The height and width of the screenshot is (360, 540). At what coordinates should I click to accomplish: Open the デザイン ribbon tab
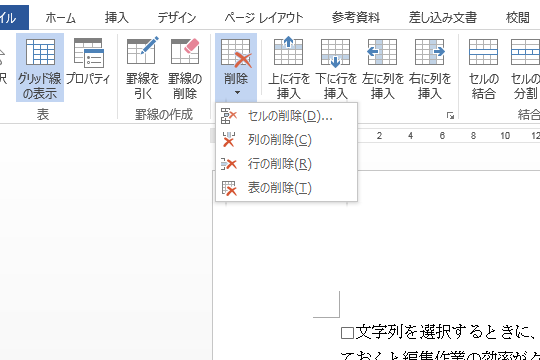(177, 17)
